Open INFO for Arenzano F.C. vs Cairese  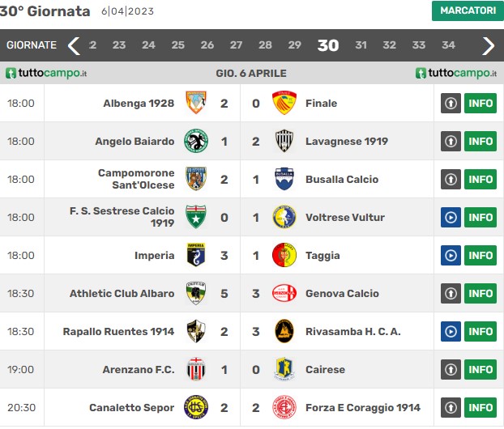(x=481, y=370)
